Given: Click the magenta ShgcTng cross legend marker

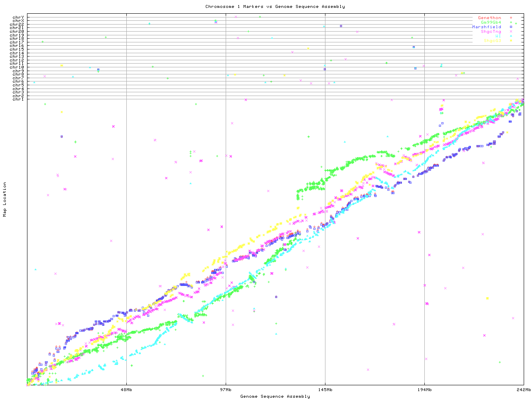Looking at the screenshot, I should 511,32.
